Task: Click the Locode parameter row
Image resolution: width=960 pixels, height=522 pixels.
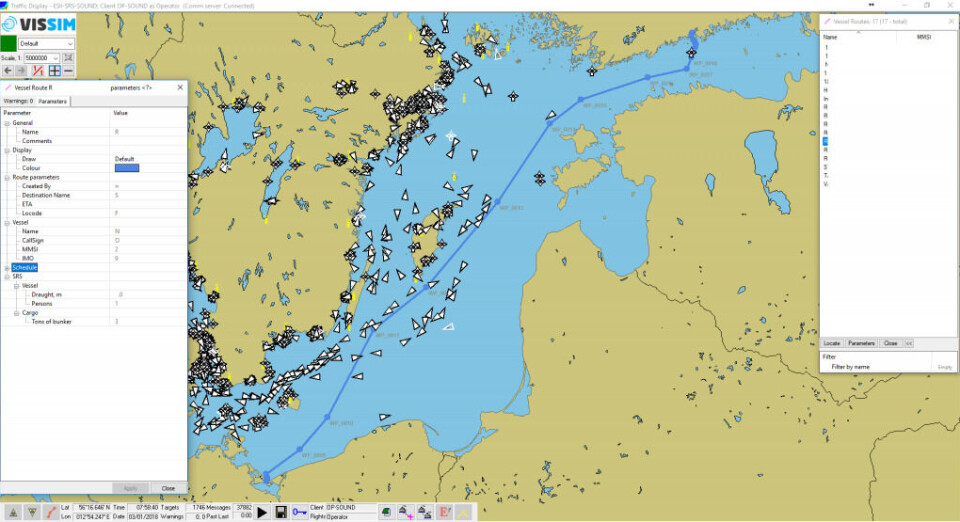Action: click(x=94, y=214)
